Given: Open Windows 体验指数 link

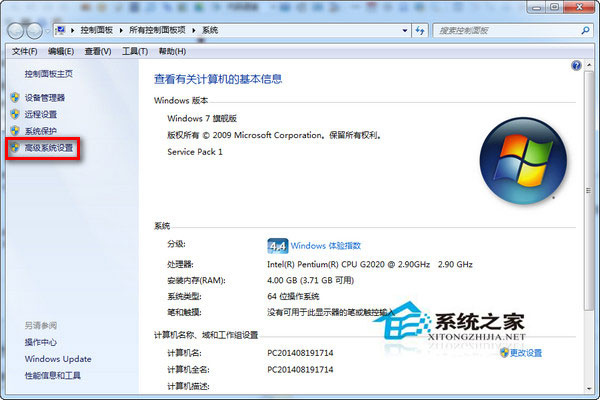Looking at the screenshot, I should point(326,246).
